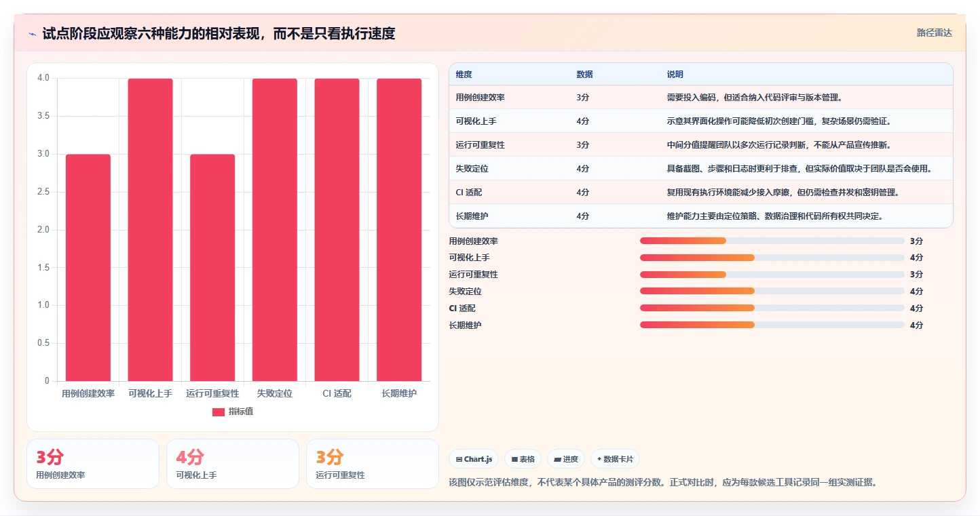Image resolution: width=980 pixels, height=516 pixels.
Task: Click the description starting 复用现有执行环境
Action: pos(783,193)
